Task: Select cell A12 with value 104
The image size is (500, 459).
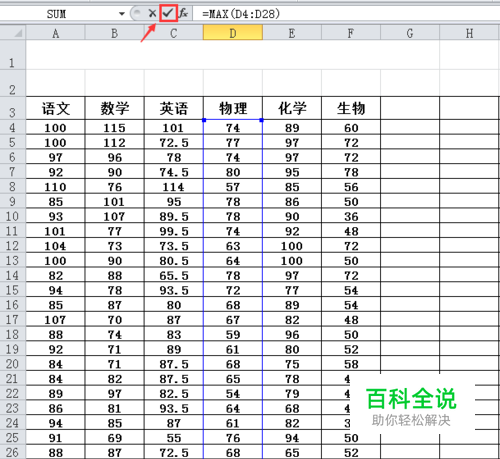Action: [56, 245]
